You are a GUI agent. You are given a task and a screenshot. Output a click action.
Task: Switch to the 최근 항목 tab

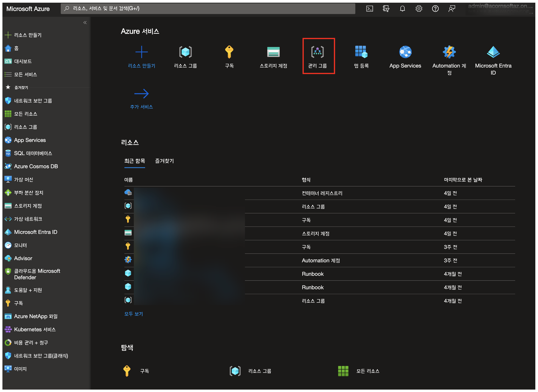click(x=135, y=161)
